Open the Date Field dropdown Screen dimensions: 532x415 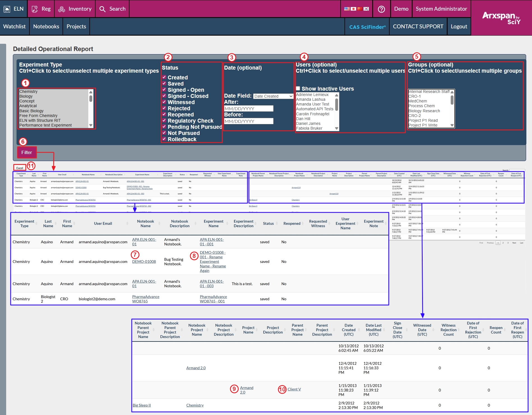[273, 96]
